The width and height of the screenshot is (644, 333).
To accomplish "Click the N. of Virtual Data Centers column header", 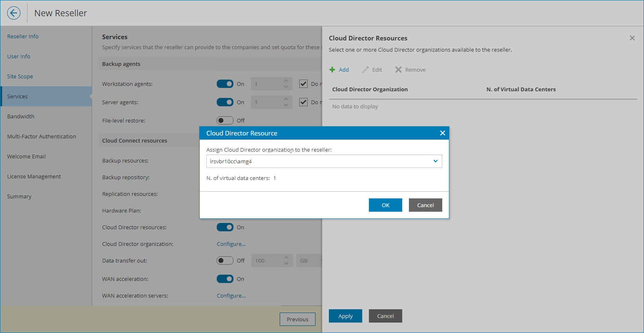I will [x=521, y=89].
